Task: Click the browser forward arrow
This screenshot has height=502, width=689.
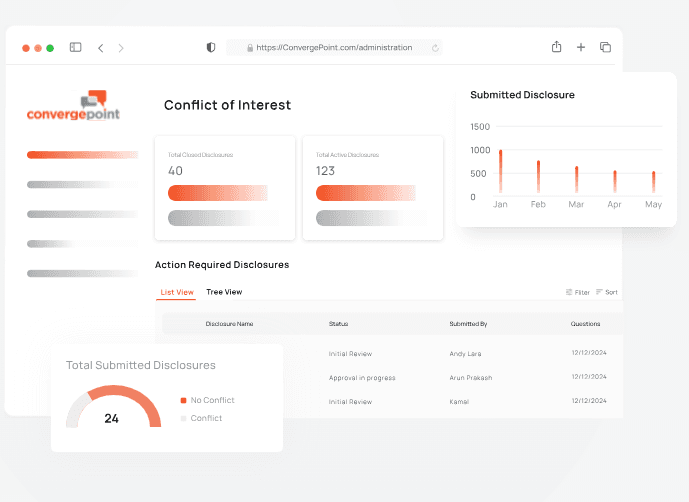Action: point(121,47)
